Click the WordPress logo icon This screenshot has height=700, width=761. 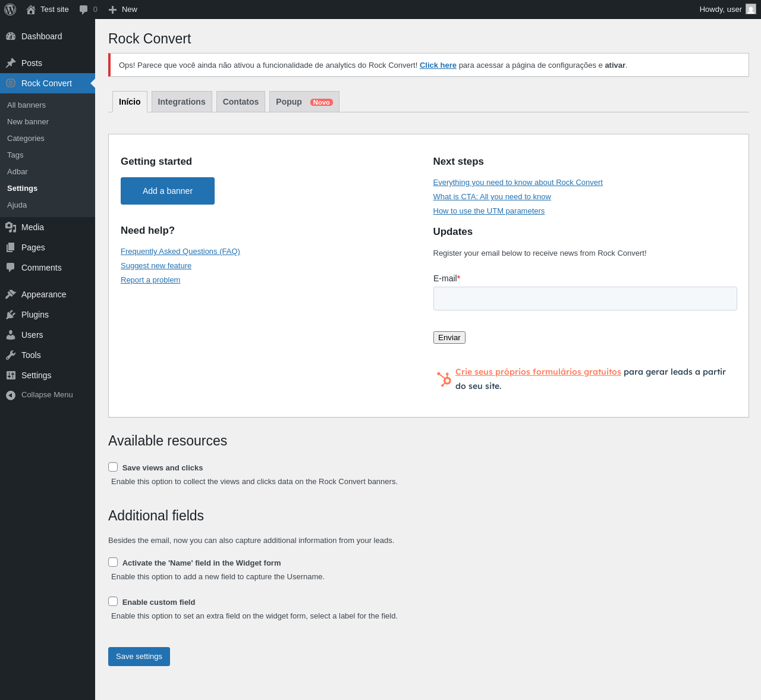(10, 10)
